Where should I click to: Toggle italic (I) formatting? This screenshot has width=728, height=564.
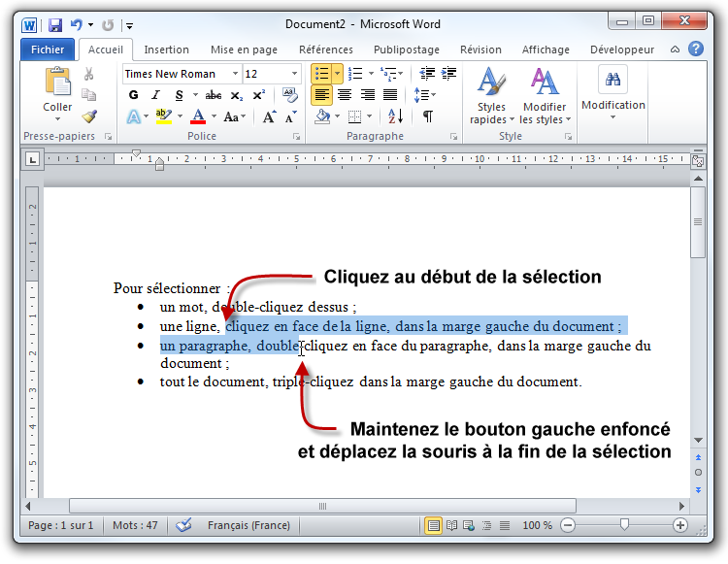pyautogui.click(x=155, y=95)
